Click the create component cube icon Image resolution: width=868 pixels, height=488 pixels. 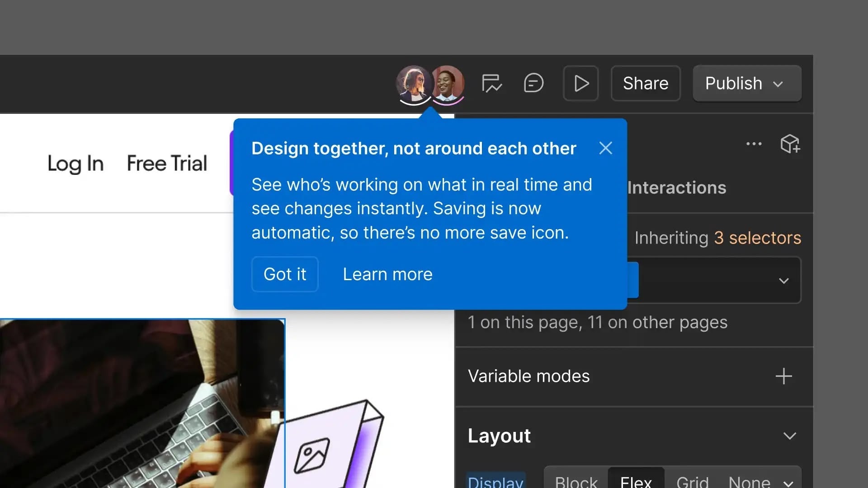[790, 144]
